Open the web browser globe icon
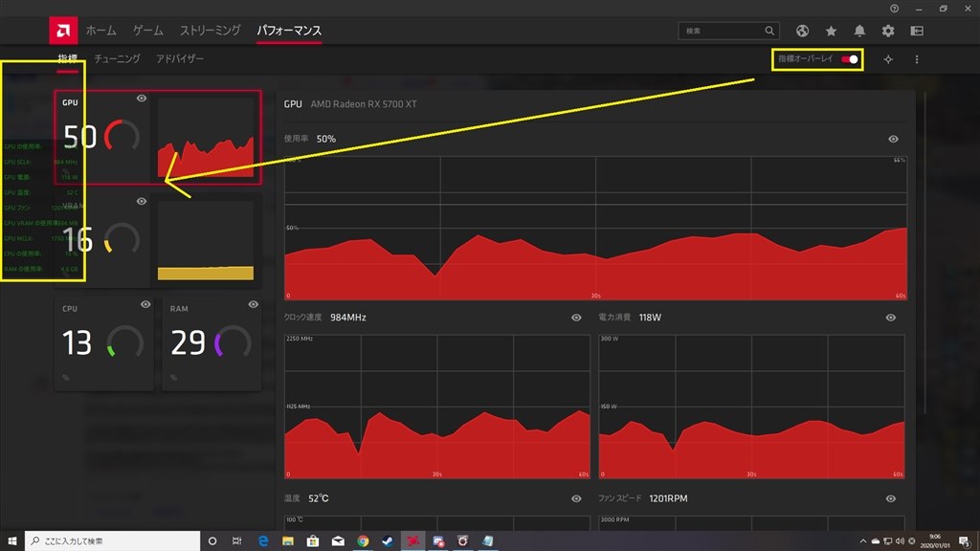This screenshot has width=980, height=551. coord(803,31)
